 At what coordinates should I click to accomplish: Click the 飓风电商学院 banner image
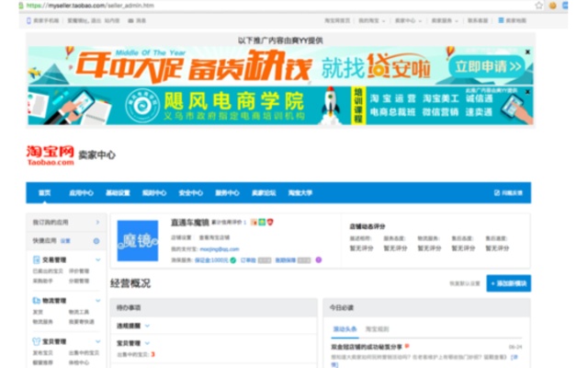(280, 106)
